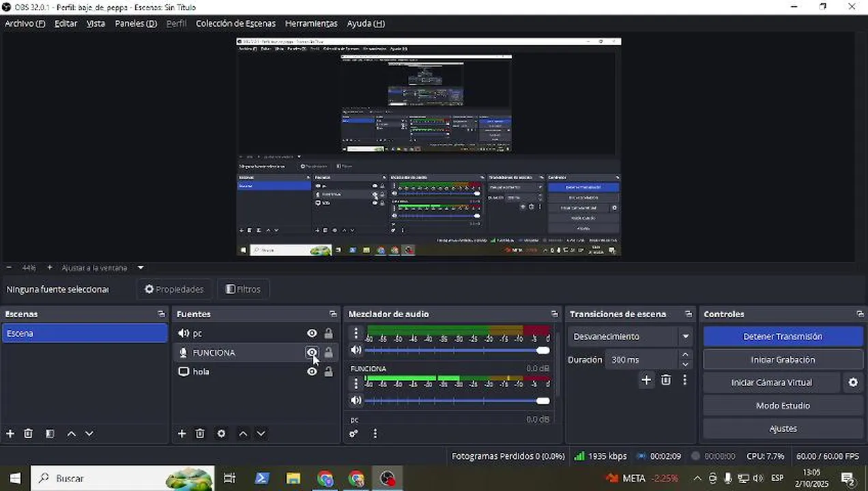Toggle visibility of pc source
Screen dimensions: 868x491
point(312,333)
